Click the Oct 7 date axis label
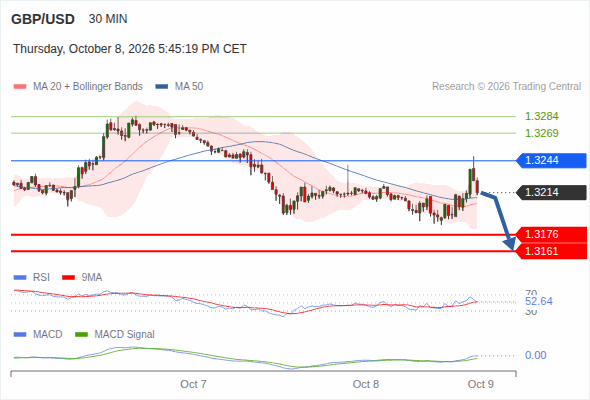 [x=193, y=384]
